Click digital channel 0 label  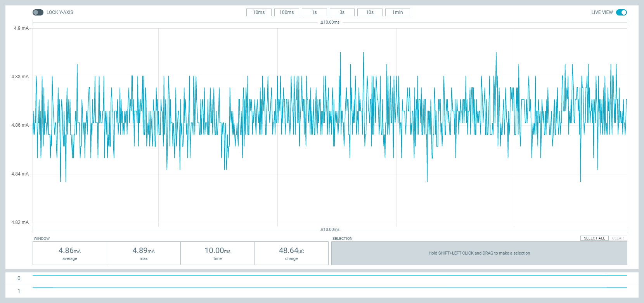click(19, 278)
